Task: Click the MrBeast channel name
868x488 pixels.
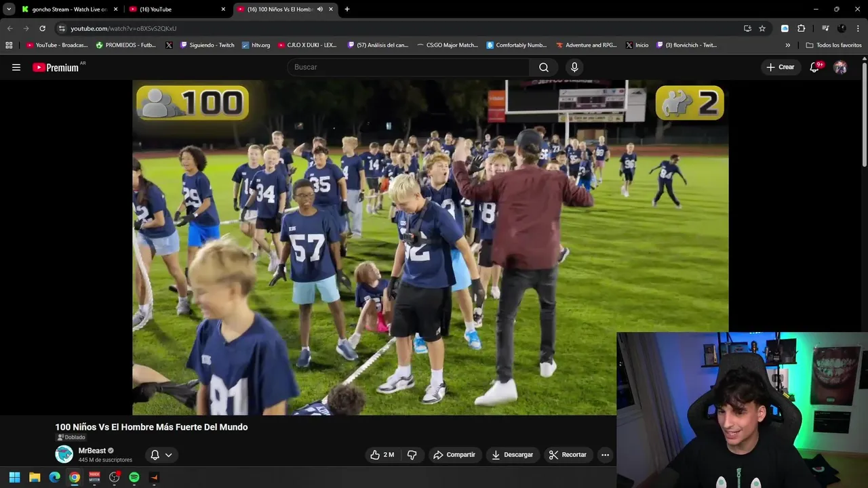Action: point(92,451)
